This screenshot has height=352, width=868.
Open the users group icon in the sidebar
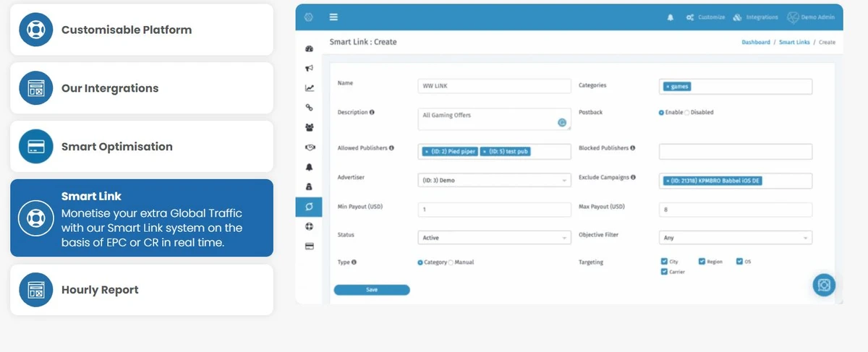click(x=310, y=127)
